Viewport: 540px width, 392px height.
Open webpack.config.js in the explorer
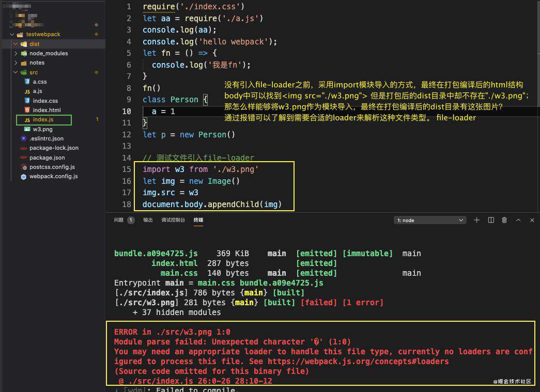53,176
